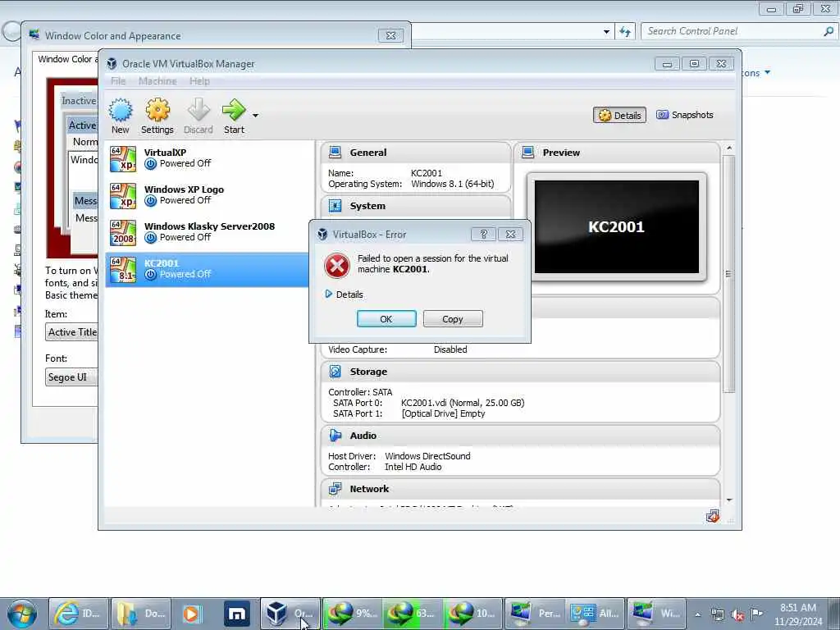Open the Machine menu

pos(157,81)
